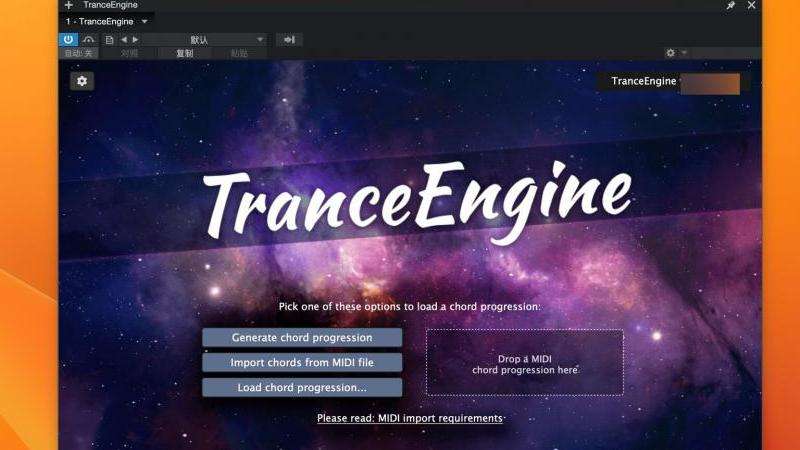Click the compare arc icon beside power button
Viewport: 800px width, 450px height.
point(89,39)
